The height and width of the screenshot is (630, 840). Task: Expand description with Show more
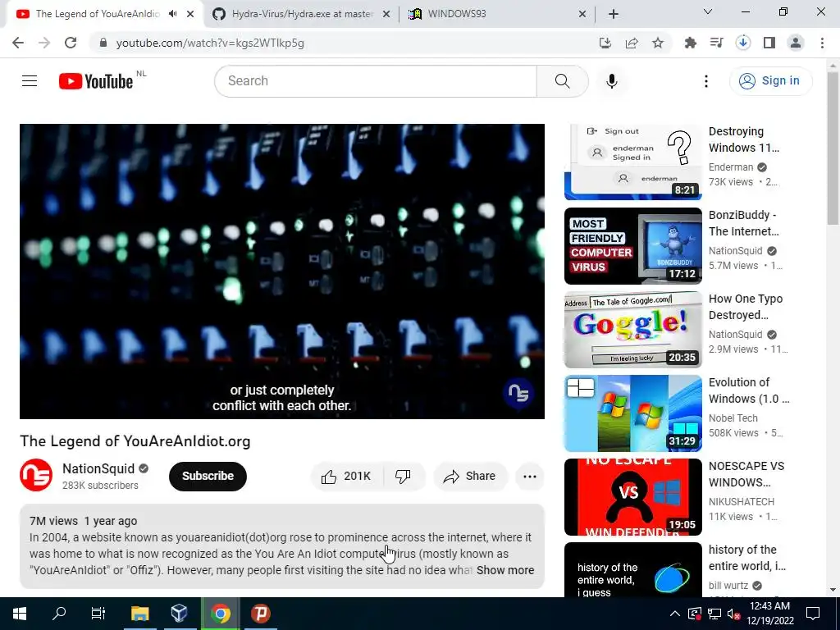505,570
